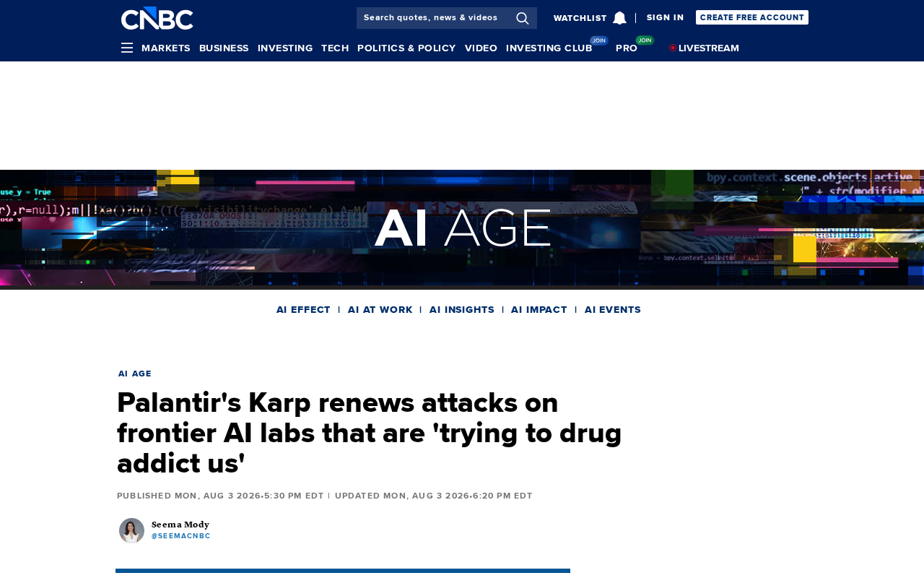Viewport: 924px width, 578px height.
Task: Click the Palantir's Karp article headline
Action: [370, 433]
